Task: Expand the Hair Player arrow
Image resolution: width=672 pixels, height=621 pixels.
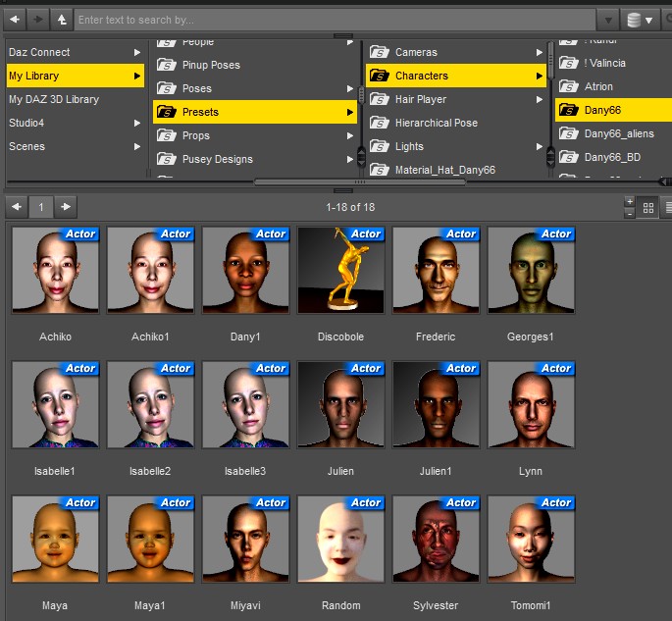Action: coord(540,99)
